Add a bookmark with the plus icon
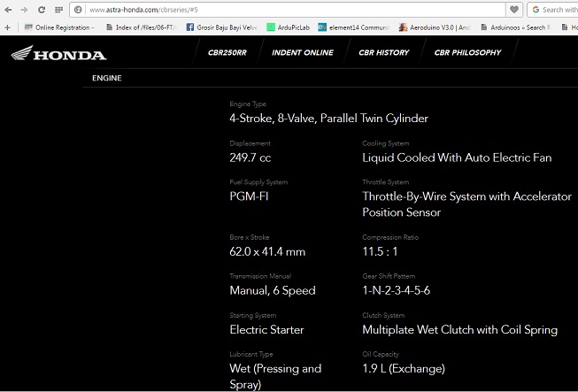 pos(7,27)
